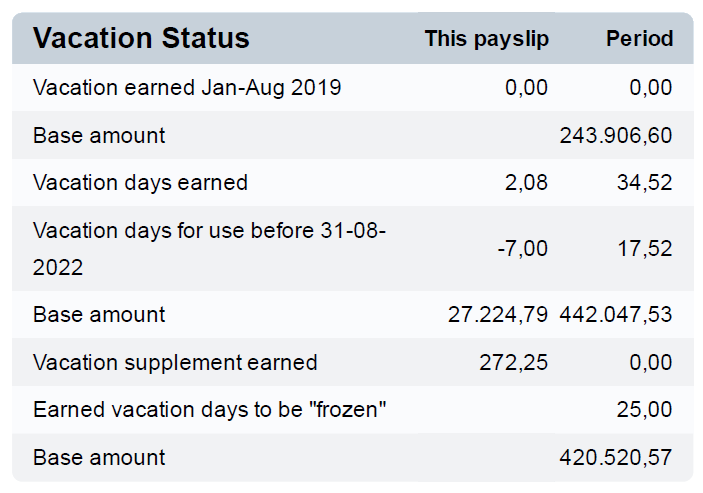
Task: Click the 420.520,57 base amount value
Action: pos(615,458)
